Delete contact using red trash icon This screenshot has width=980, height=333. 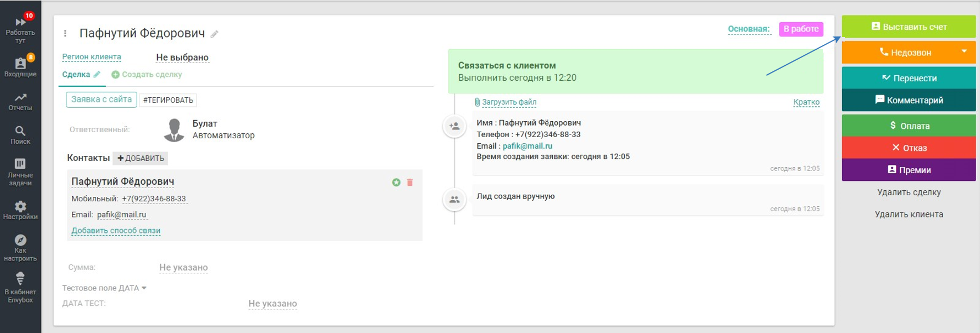point(410,182)
